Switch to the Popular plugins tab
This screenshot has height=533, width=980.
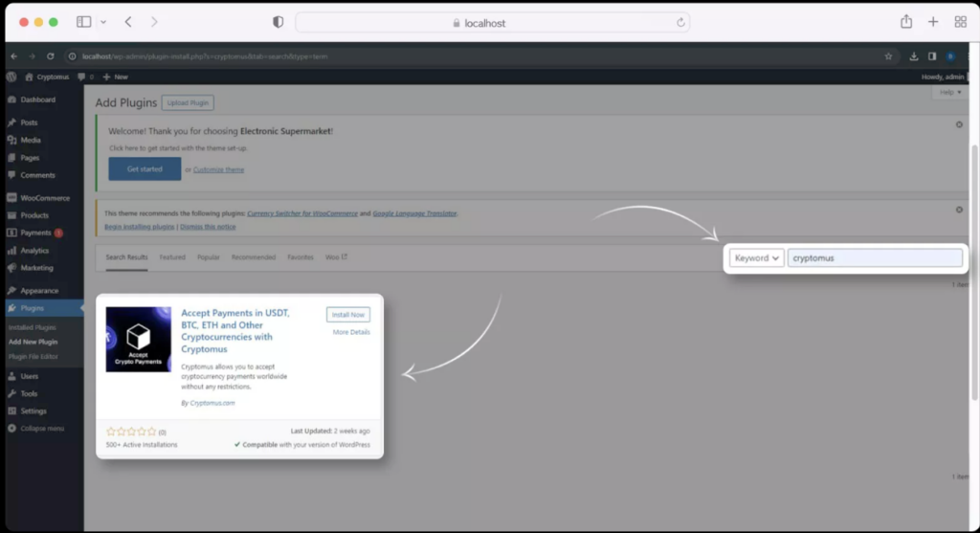click(x=208, y=257)
